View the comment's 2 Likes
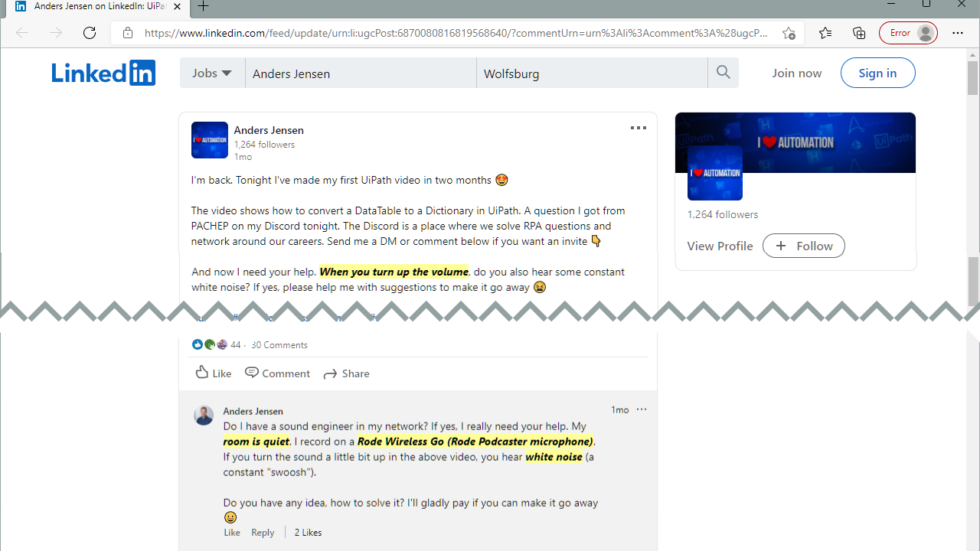Image resolution: width=980 pixels, height=551 pixels. point(308,532)
